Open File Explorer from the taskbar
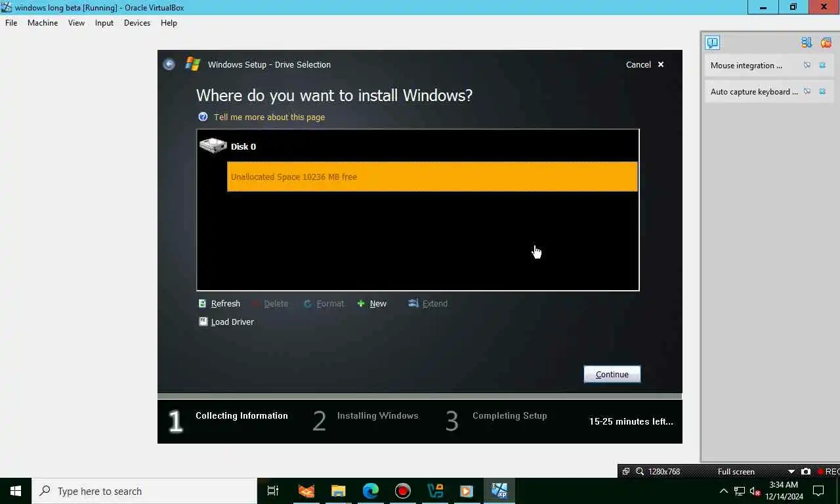Screen dimensions: 840x504 pos(338,491)
